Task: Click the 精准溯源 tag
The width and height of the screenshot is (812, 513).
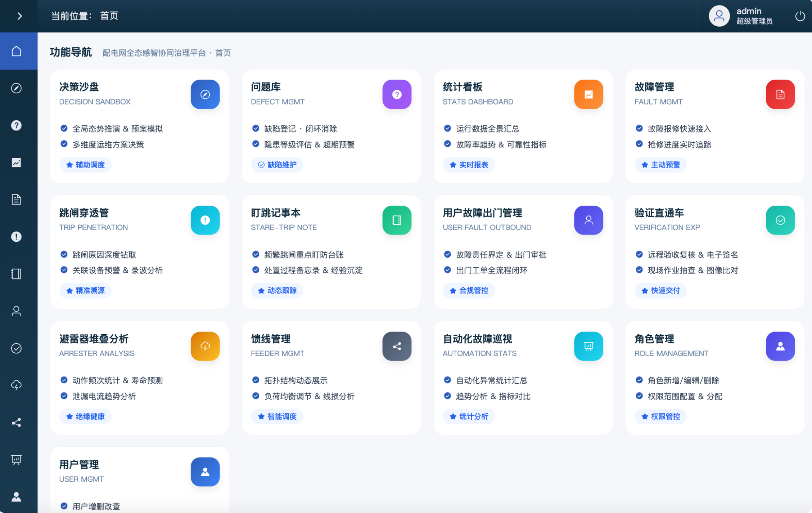Action: [85, 290]
